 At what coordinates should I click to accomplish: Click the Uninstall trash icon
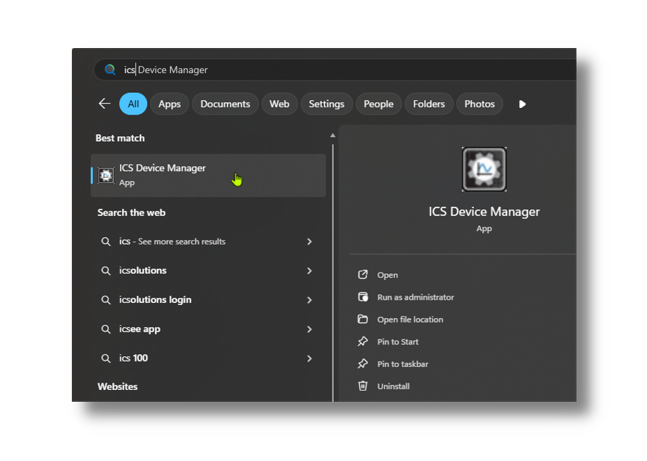[362, 386]
